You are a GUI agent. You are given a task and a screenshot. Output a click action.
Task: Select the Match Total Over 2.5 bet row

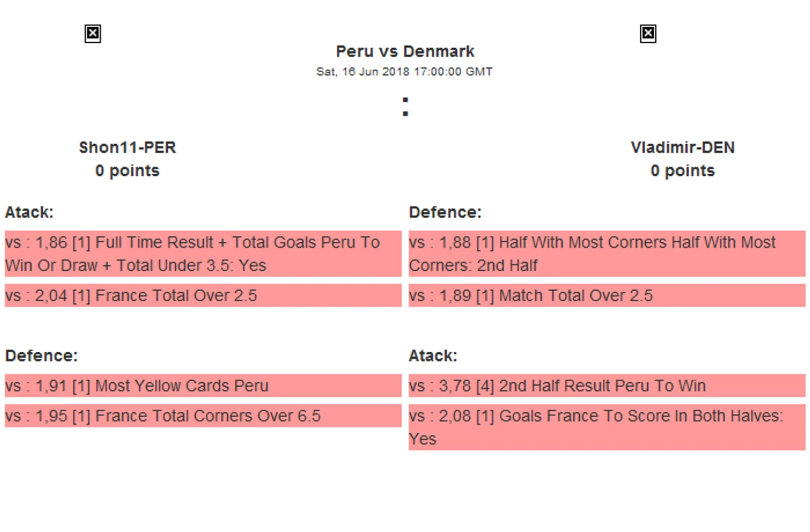606,296
